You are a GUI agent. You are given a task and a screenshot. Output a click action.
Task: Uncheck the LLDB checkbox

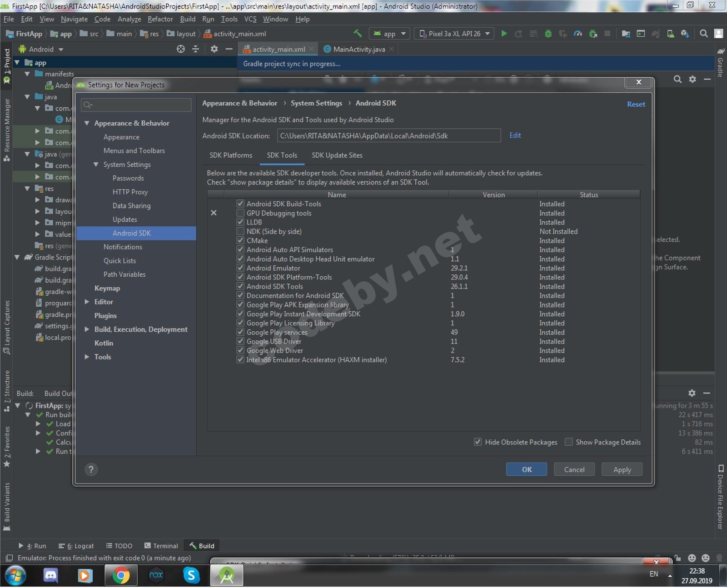(240, 222)
